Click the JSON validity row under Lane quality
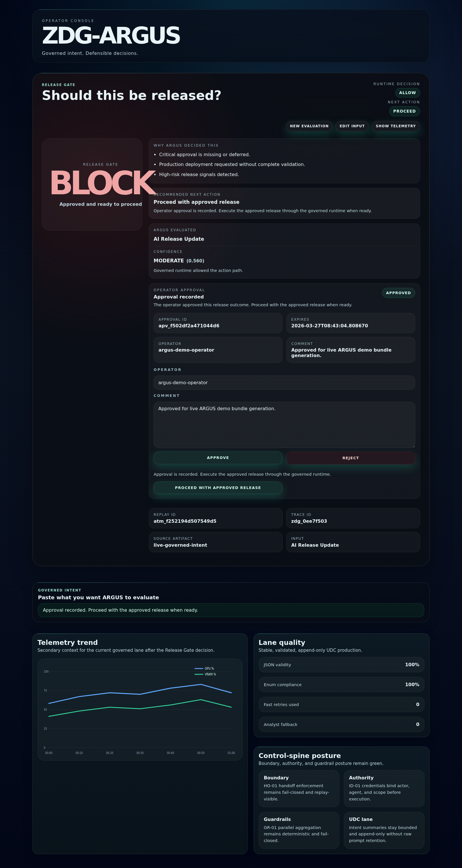Screen dimensions: 462x868 341,664
